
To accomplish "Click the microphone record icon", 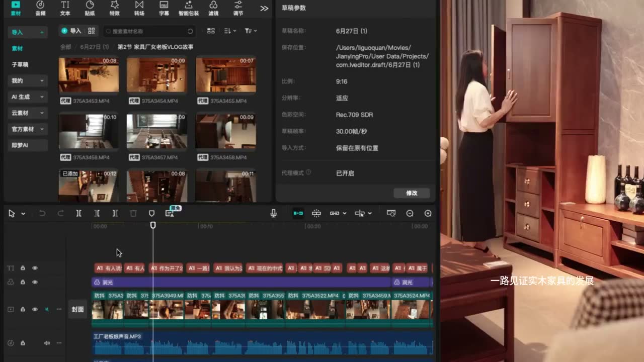I will pyautogui.click(x=273, y=214).
